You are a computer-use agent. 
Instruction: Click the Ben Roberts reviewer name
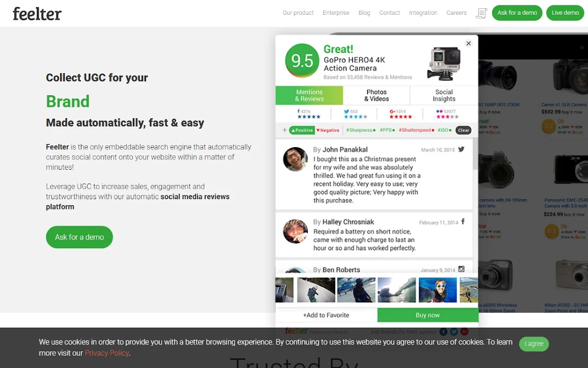[x=341, y=269]
